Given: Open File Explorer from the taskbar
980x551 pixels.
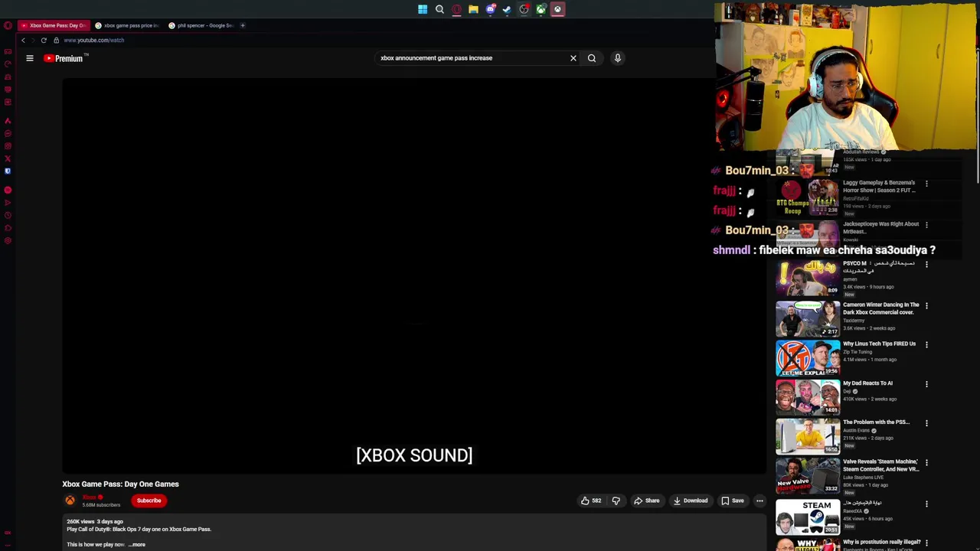Looking at the screenshot, I should (x=473, y=9).
